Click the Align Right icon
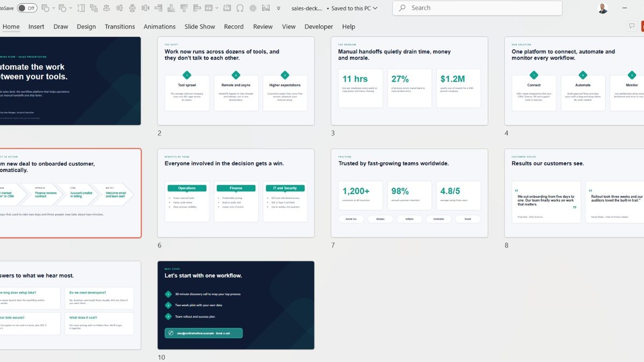The image size is (644, 362). tap(158, 8)
